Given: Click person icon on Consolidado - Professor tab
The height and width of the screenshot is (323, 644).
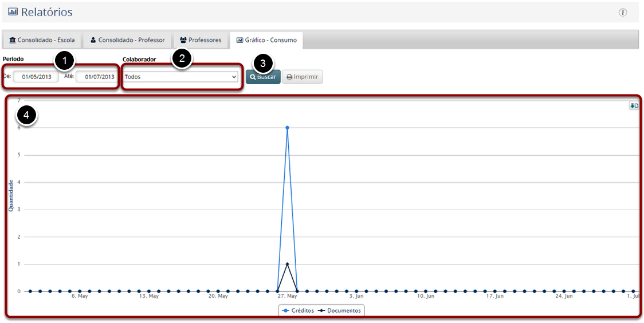Looking at the screenshot, I should (x=93, y=40).
